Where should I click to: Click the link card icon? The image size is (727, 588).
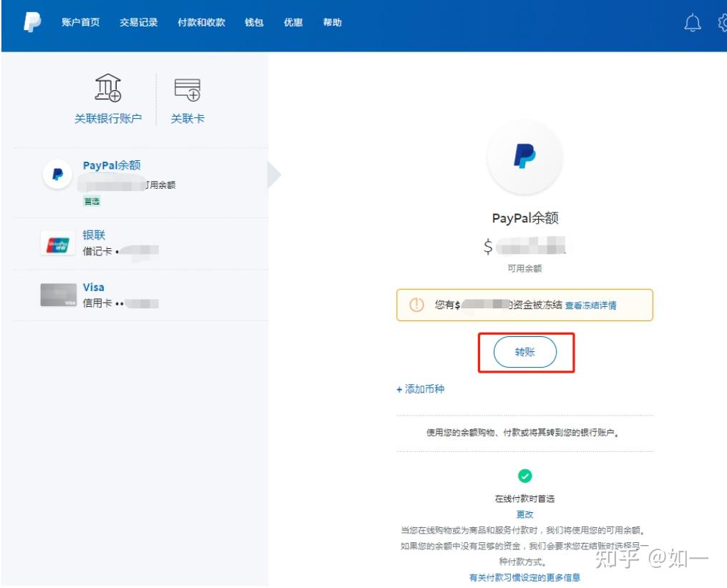coord(187,89)
